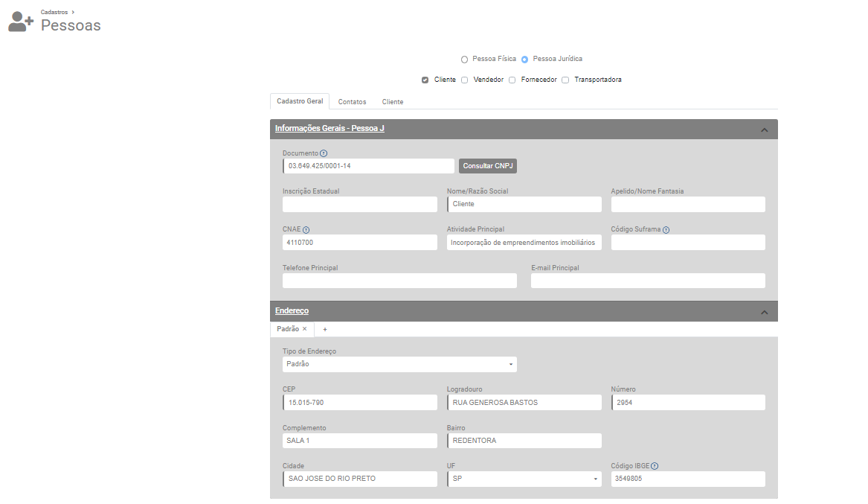Image resolution: width=868 pixels, height=504 pixels.
Task: Click the Código IBGE info icon
Action: [x=655, y=466]
